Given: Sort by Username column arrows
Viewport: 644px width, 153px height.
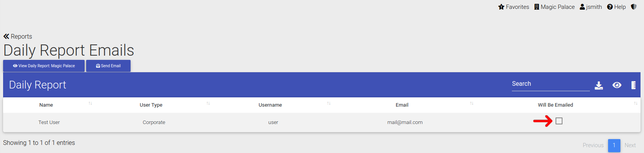Looking at the screenshot, I should pos(329,103).
